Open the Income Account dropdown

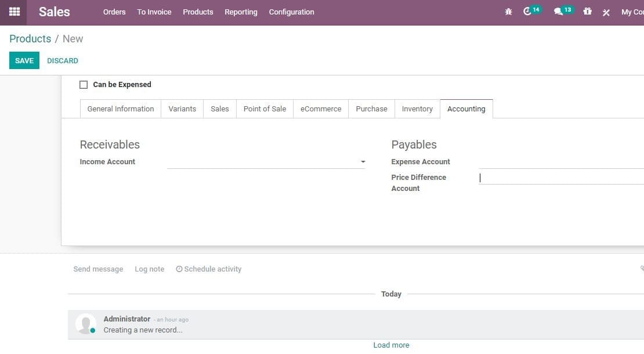click(x=363, y=161)
